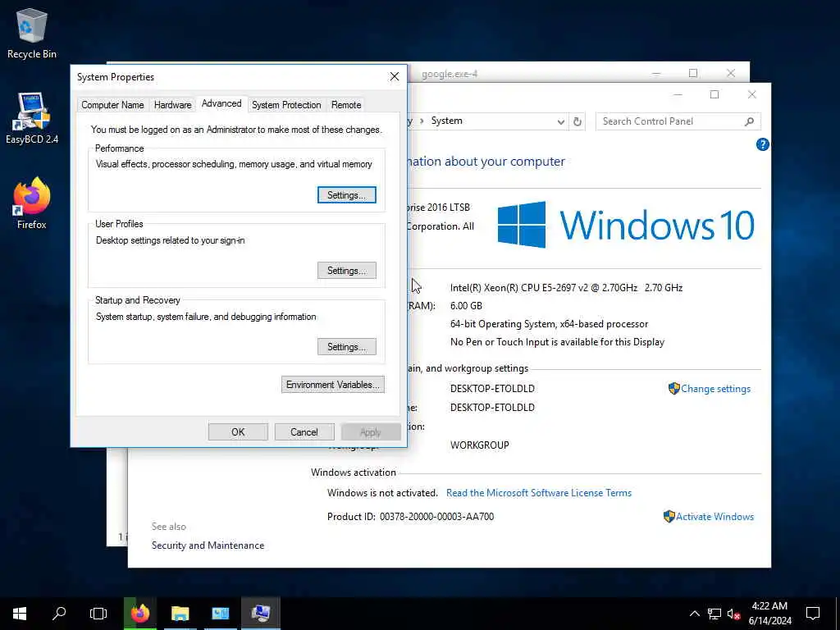Viewport: 840px width, 630px height.
Task: Click the search magnifier in Control Panel
Action: click(x=750, y=121)
